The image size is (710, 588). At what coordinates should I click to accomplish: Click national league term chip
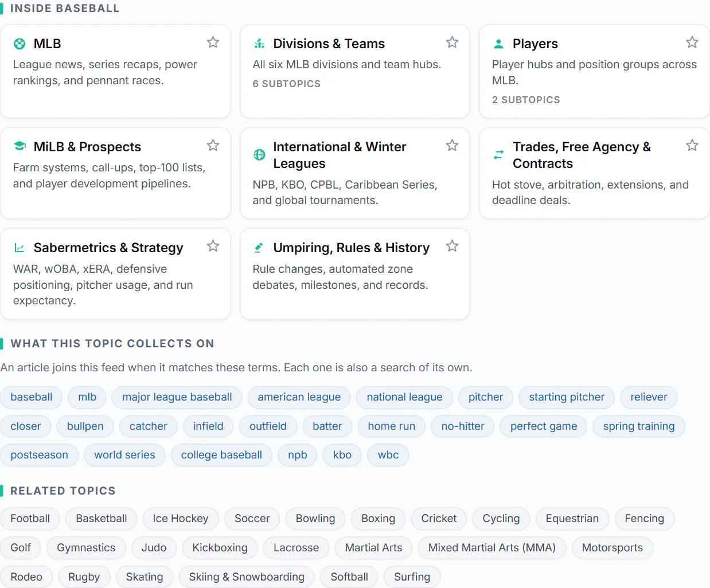click(x=404, y=397)
